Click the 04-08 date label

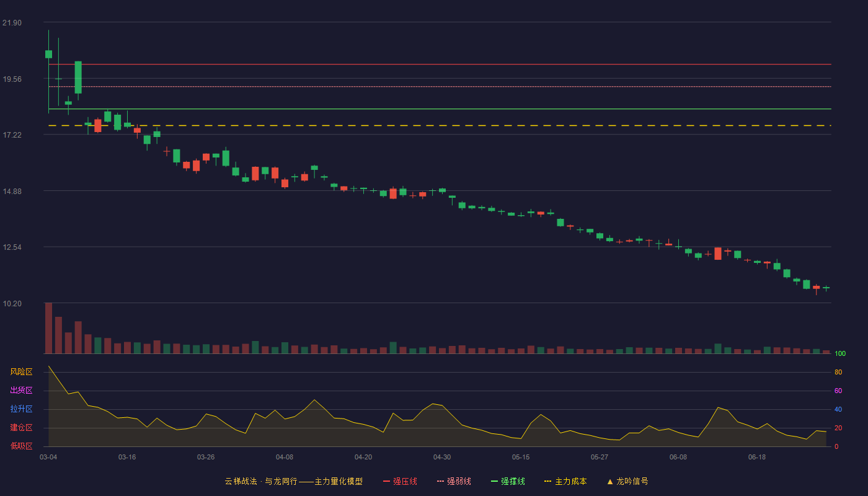(285, 457)
